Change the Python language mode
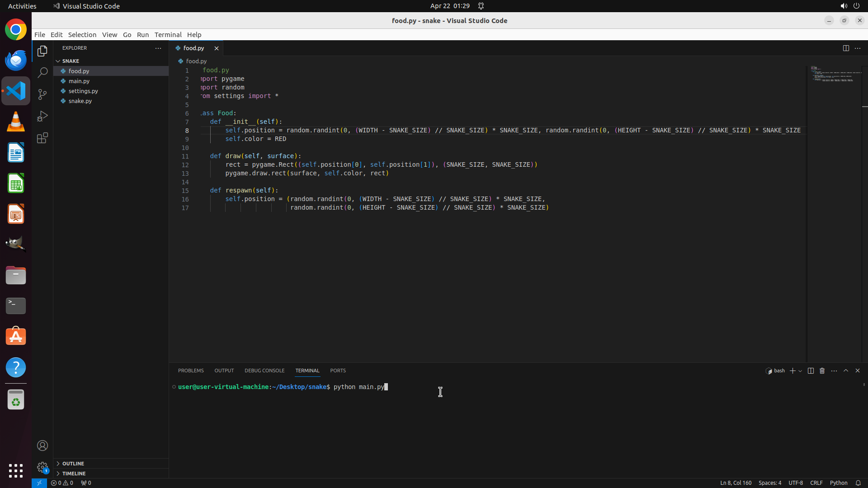Image resolution: width=868 pixels, height=488 pixels. [839, 483]
